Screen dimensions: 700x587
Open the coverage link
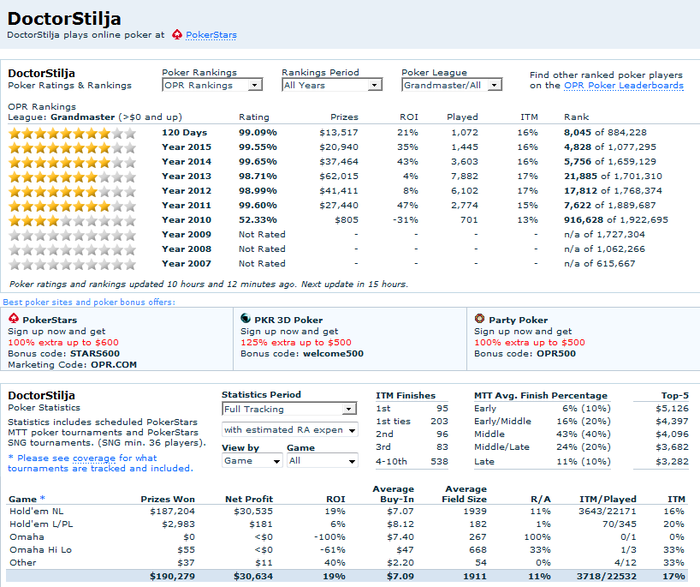coord(94,458)
